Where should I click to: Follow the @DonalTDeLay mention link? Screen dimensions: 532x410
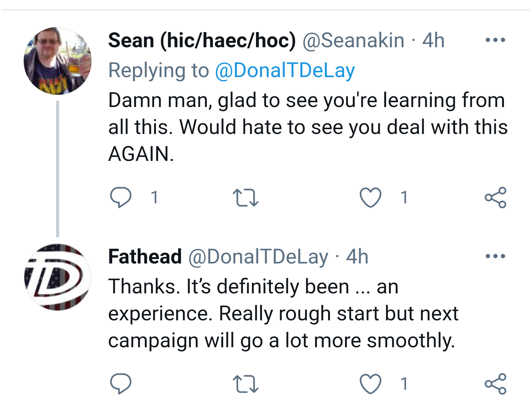pos(285,70)
